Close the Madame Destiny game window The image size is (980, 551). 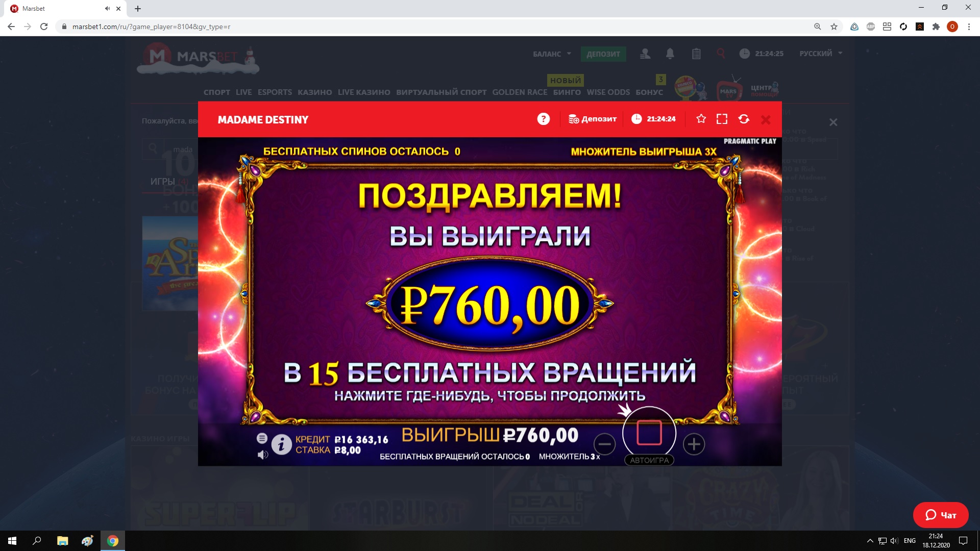766,119
